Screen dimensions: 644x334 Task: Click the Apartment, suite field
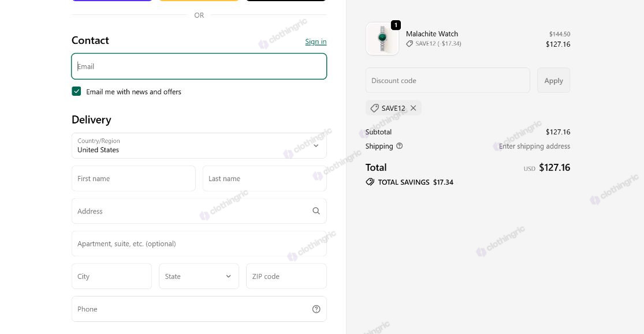point(199,244)
